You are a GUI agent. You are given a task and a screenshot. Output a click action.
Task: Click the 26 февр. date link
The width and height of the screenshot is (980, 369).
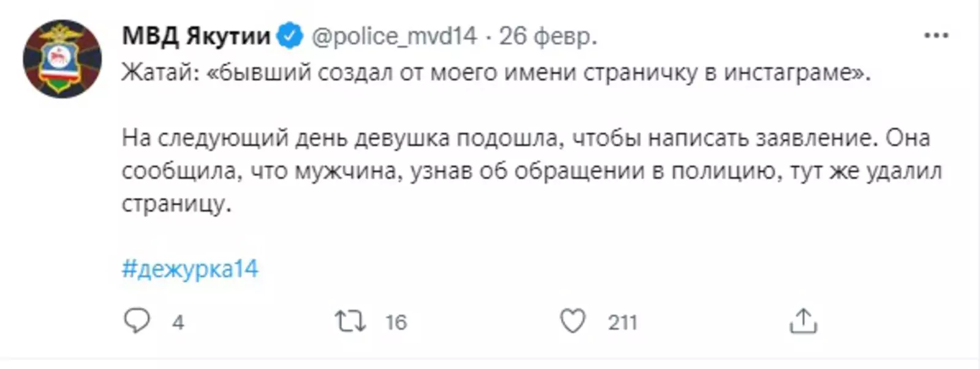pyautogui.click(x=548, y=36)
